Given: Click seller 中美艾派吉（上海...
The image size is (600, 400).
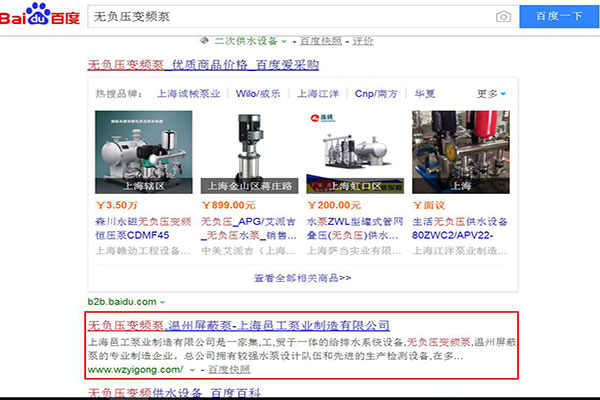Looking at the screenshot, I should coord(248,251).
